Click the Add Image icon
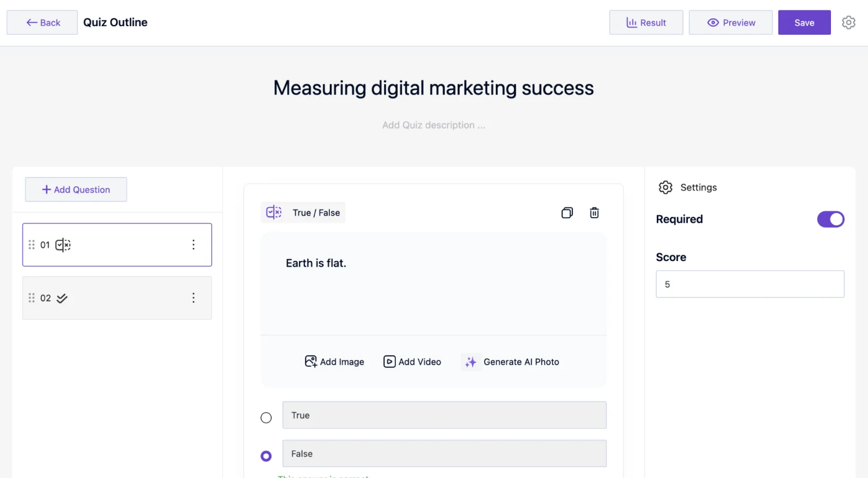This screenshot has height=478, width=868. [x=311, y=361]
